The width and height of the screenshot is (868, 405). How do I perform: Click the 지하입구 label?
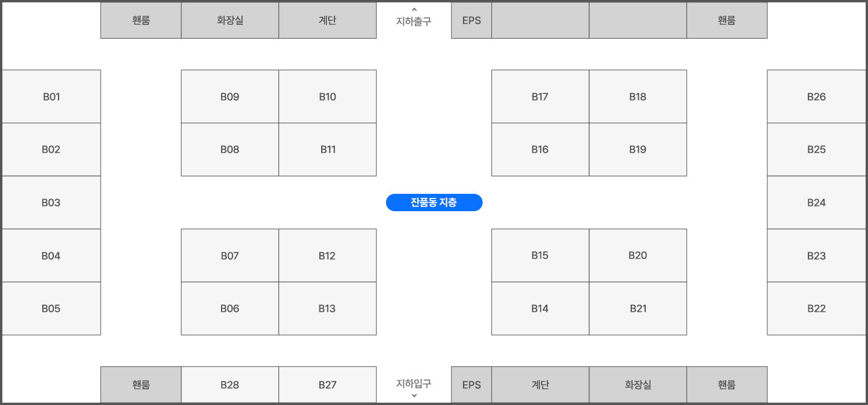click(414, 383)
